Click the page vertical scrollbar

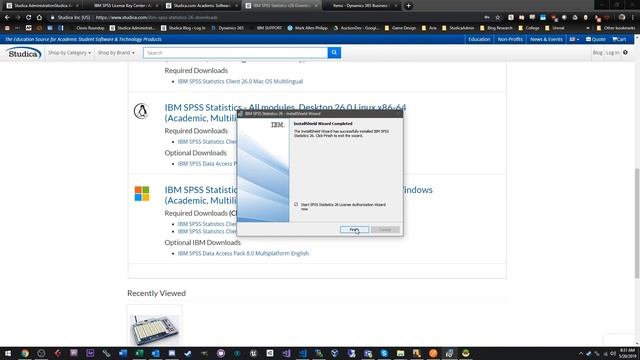pos(637,224)
